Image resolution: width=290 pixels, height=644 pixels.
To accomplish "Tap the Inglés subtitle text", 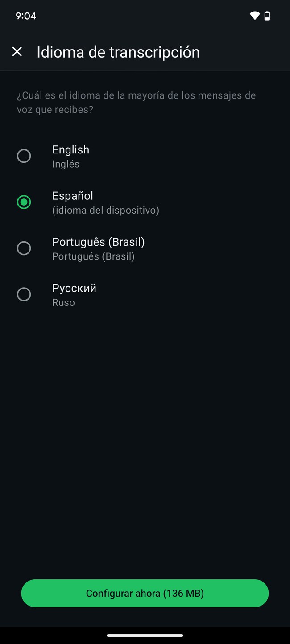I will (x=66, y=164).
